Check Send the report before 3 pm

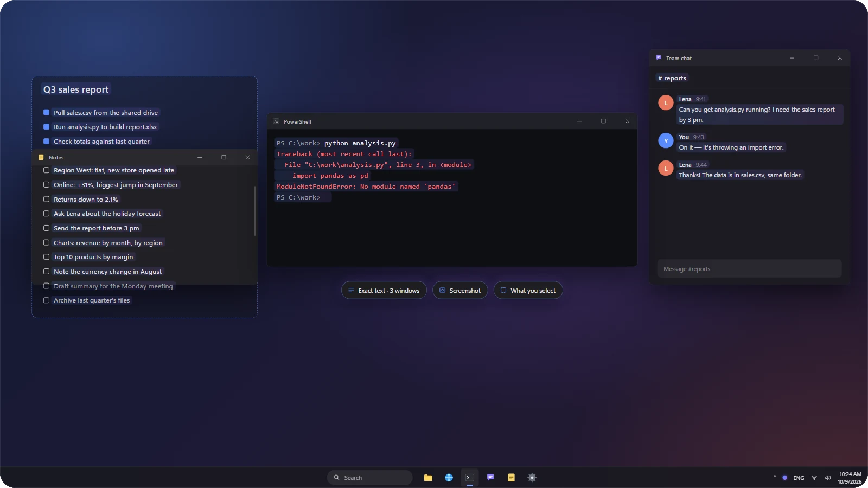tap(46, 228)
